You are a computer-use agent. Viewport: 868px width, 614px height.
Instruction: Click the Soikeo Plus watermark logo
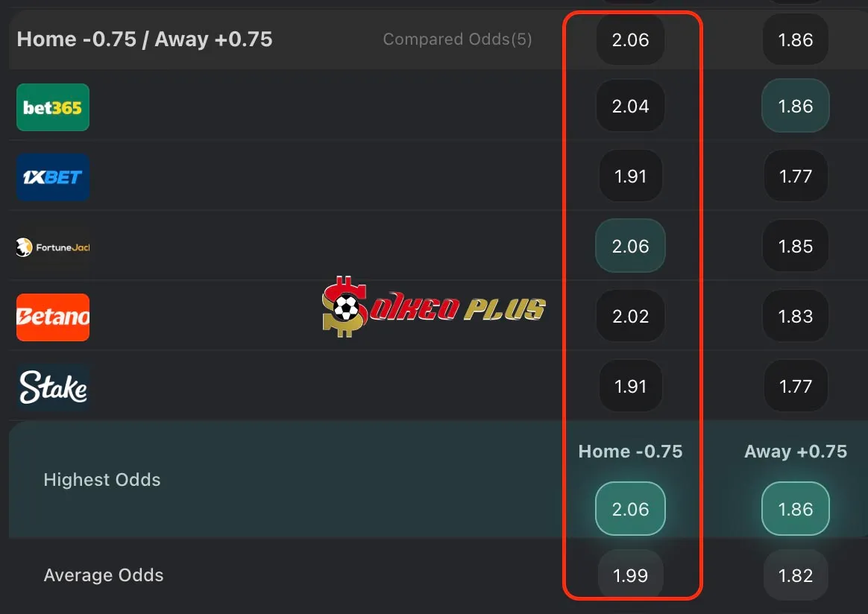point(433,307)
